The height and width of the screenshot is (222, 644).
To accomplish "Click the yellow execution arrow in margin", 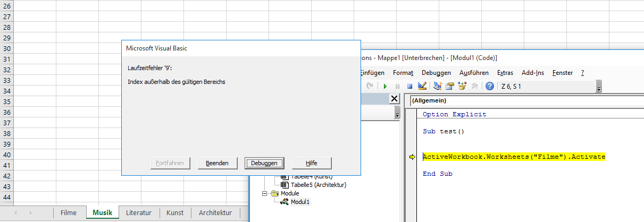I will coord(412,157).
